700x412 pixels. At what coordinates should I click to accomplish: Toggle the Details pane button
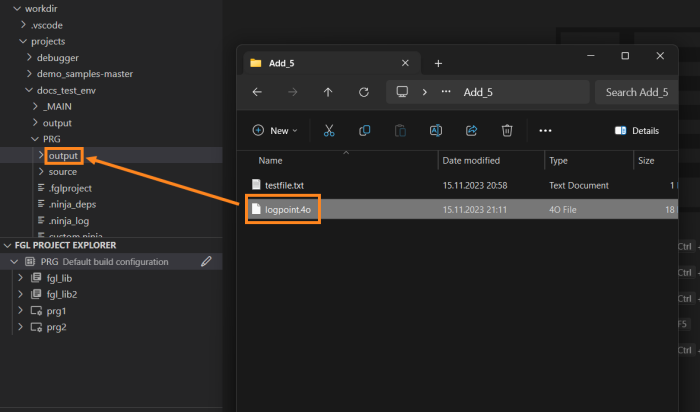coord(636,130)
